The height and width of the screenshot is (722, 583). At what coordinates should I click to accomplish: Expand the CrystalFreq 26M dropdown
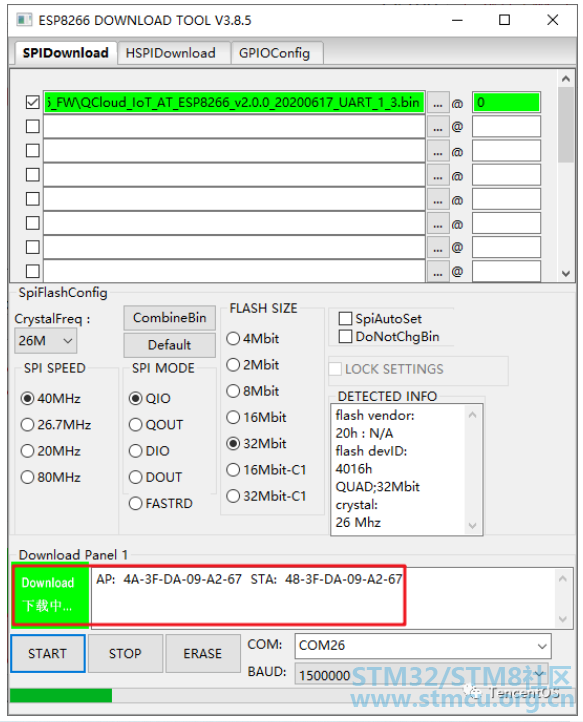coord(45,341)
